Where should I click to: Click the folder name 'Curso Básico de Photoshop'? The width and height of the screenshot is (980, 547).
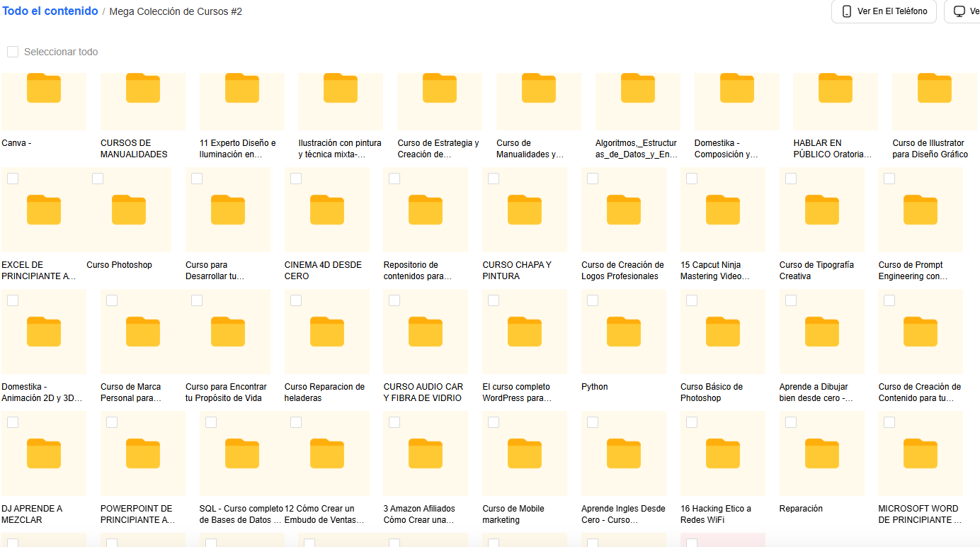712,393
